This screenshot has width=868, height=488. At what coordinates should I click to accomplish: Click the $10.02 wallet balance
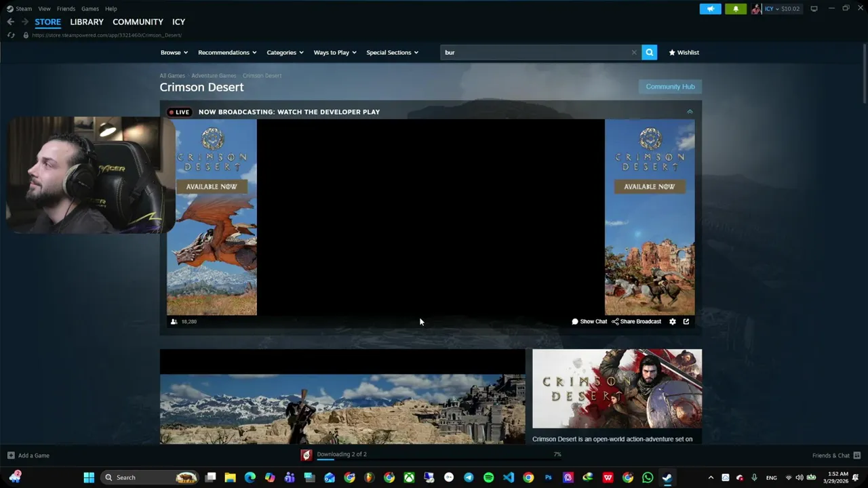(x=790, y=9)
